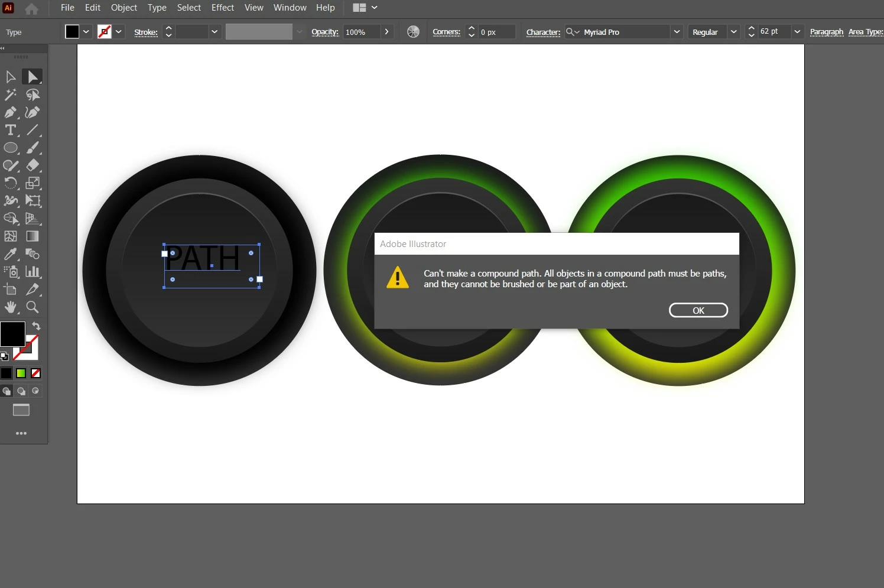Select the Type tool
Screen dimensions: 884x588
pos(11,130)
